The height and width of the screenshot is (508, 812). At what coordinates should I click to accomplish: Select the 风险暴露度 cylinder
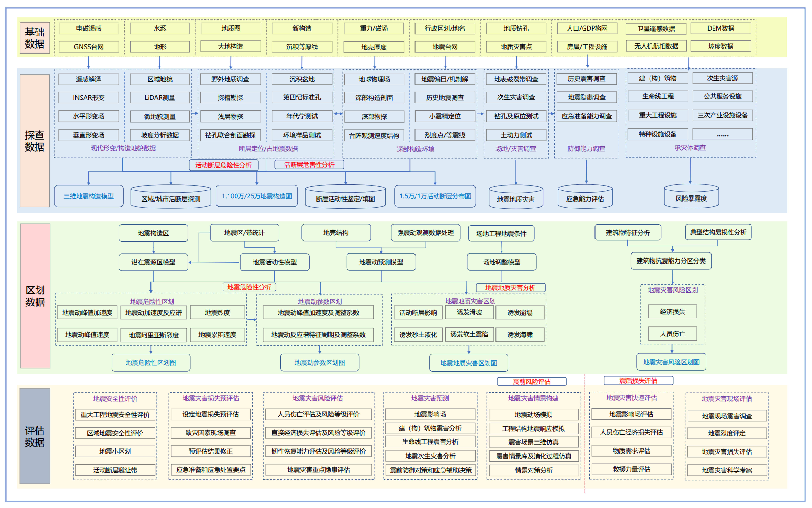(691, 196)
